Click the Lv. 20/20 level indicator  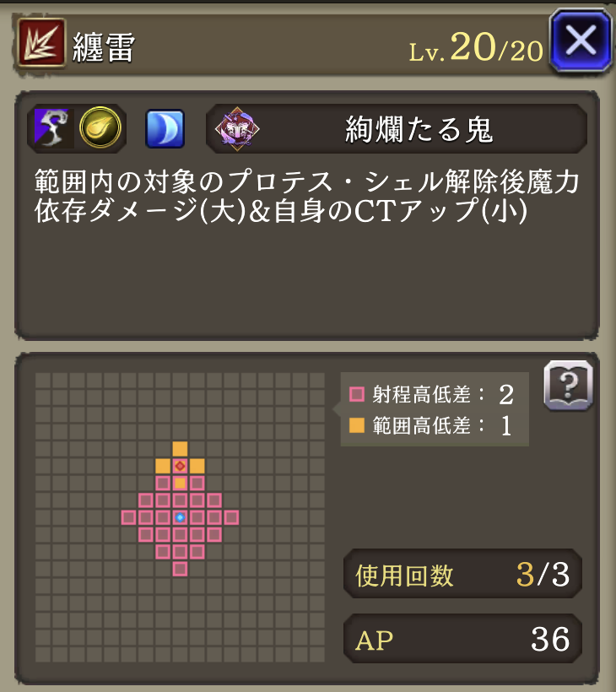point(476,47)
